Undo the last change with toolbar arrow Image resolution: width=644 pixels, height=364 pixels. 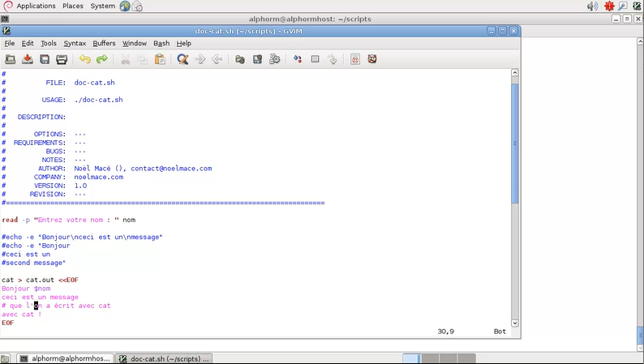[x=84, y=59]
